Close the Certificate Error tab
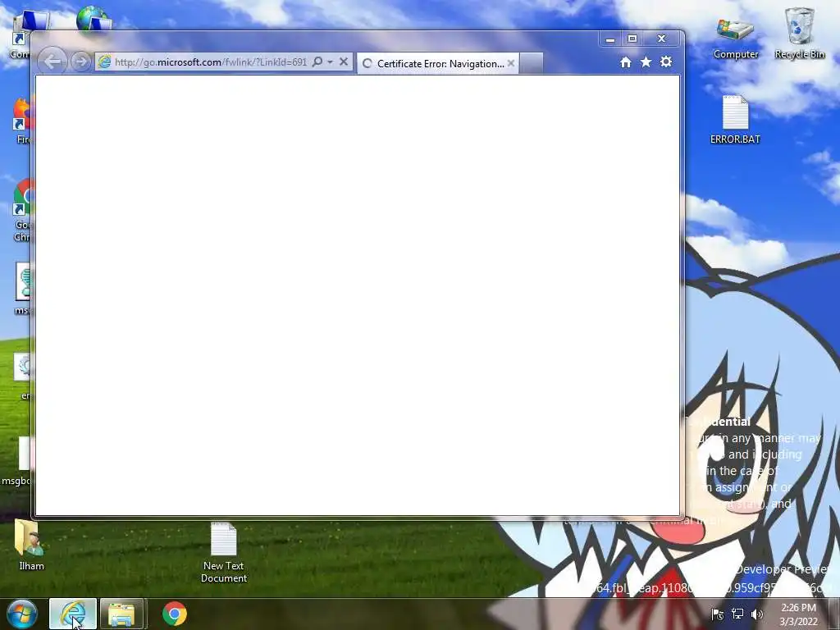Screen dimensions: 840x630 pyautogui.click(x=511, y=63)
